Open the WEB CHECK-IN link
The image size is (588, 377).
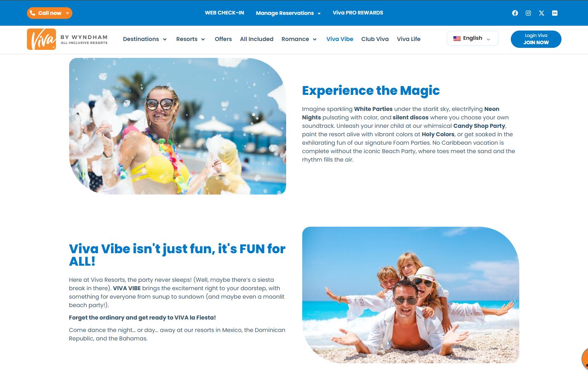(224, 13)
